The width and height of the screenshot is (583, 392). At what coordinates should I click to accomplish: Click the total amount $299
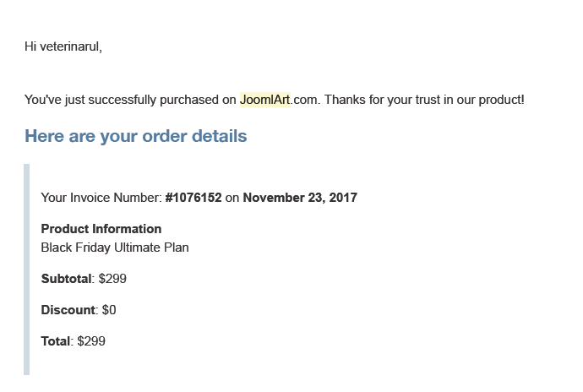[91, 341]
